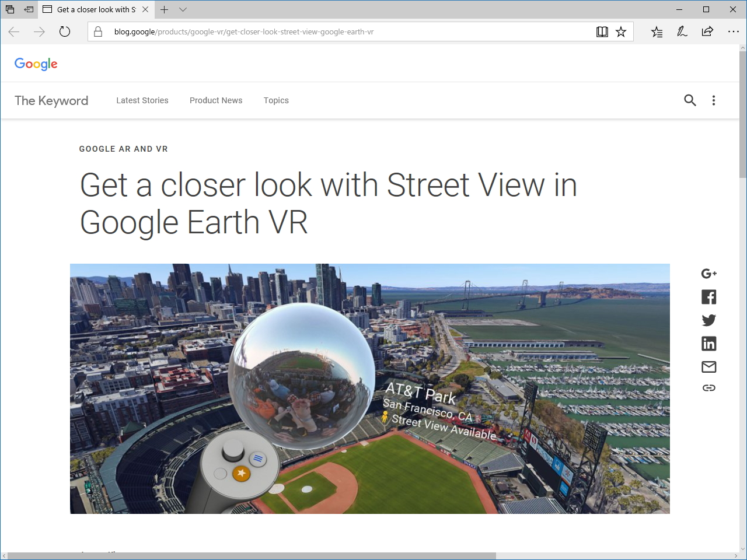
Task: View site security lock information
Action: coord(98,32)
